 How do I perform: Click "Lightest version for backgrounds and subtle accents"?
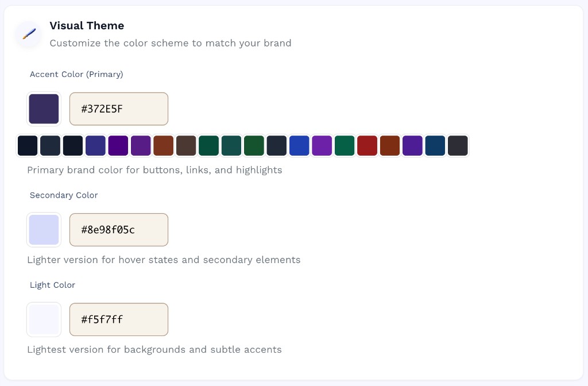[154, 349]
